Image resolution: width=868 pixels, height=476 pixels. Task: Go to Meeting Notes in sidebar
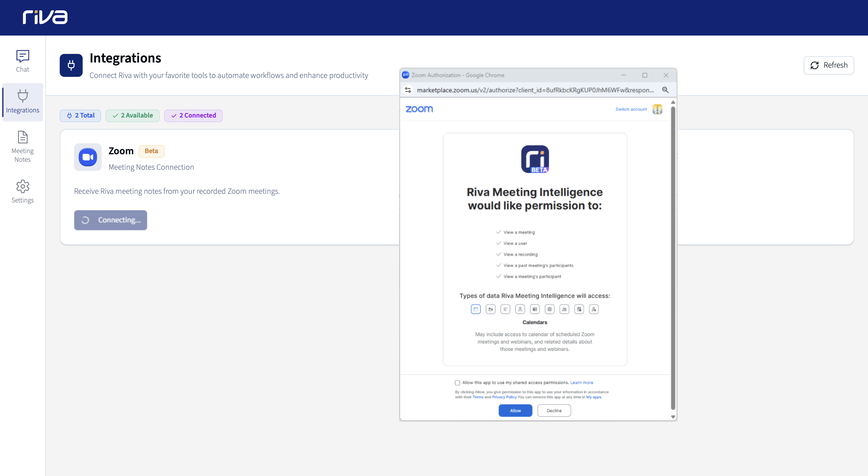(23, 147)
